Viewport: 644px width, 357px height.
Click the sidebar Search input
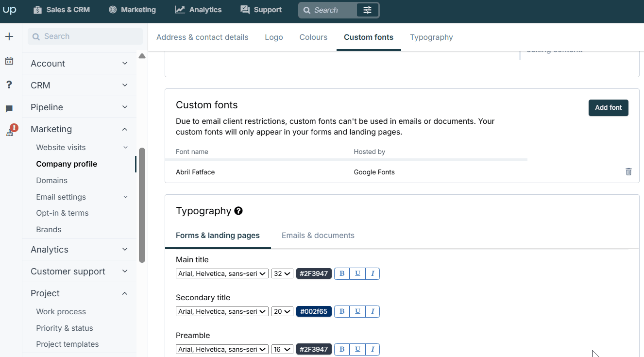pos(85,36)
